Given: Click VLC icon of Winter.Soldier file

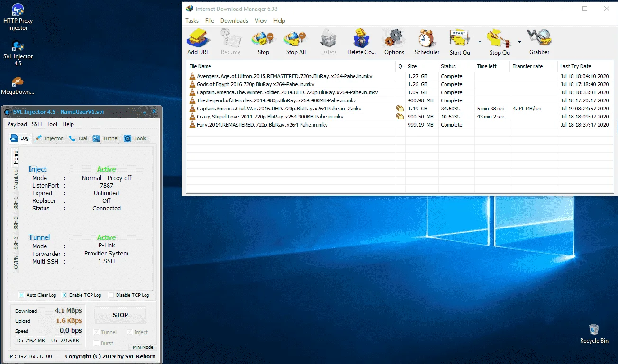Looking at the screenshot, I should (x=192, y=92).
